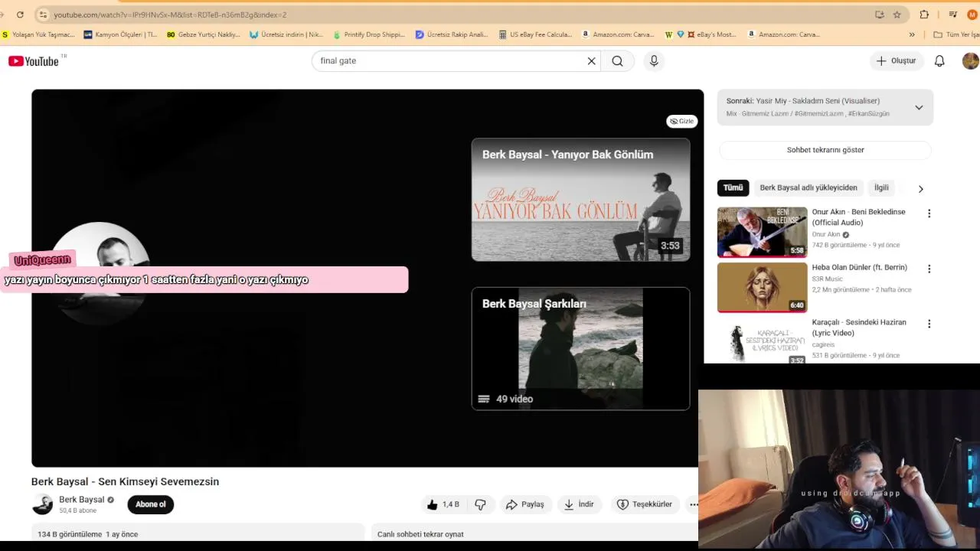Click Berk Baysal channel avatar

tap(42, 504)
